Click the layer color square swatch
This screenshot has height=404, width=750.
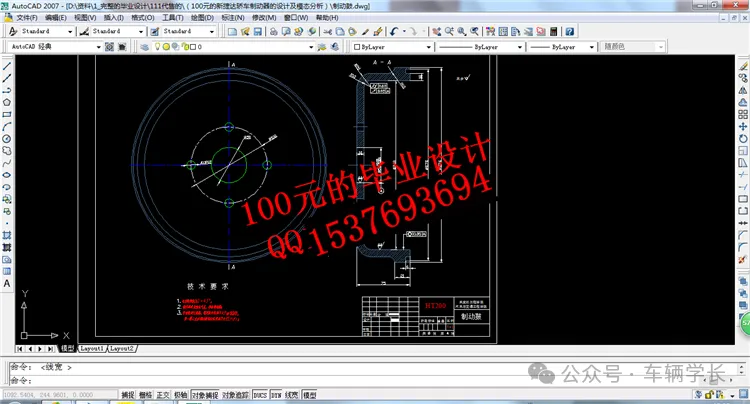pos(192,47)
